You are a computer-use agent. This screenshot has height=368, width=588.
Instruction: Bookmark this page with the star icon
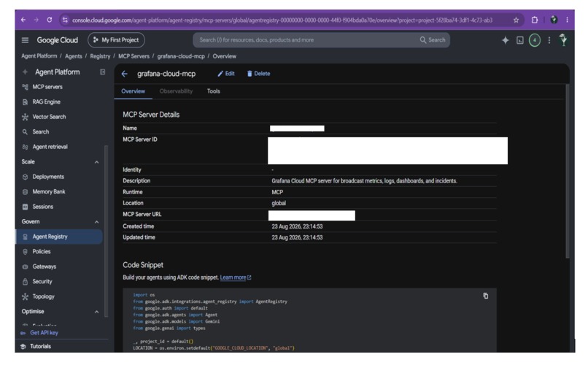(516, 20)
